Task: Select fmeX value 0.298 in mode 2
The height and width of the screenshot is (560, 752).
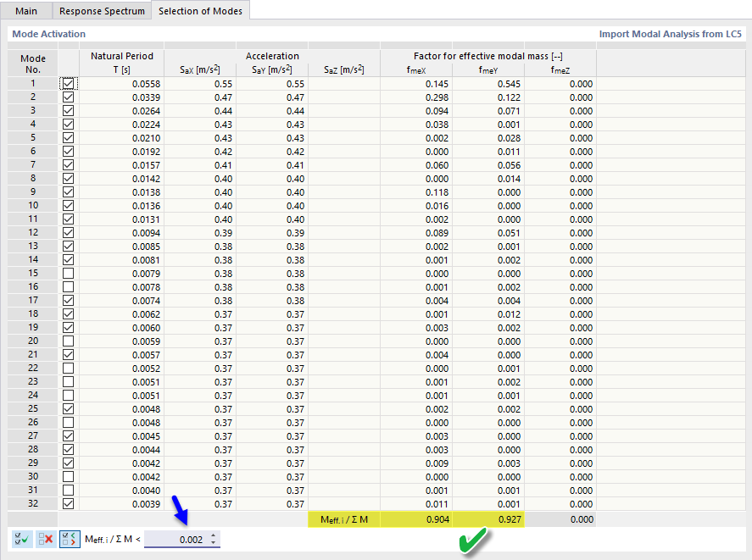Action: (x=416, y=97)
